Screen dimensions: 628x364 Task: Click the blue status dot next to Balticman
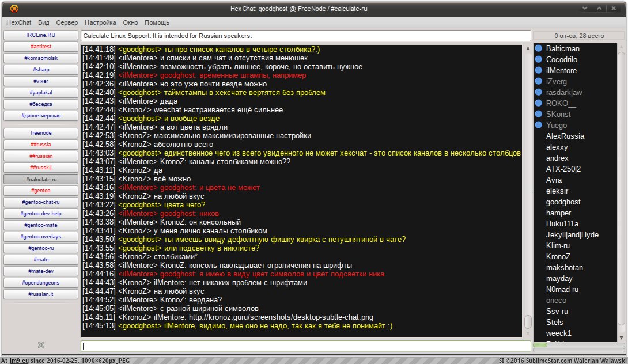coord(539,48)
